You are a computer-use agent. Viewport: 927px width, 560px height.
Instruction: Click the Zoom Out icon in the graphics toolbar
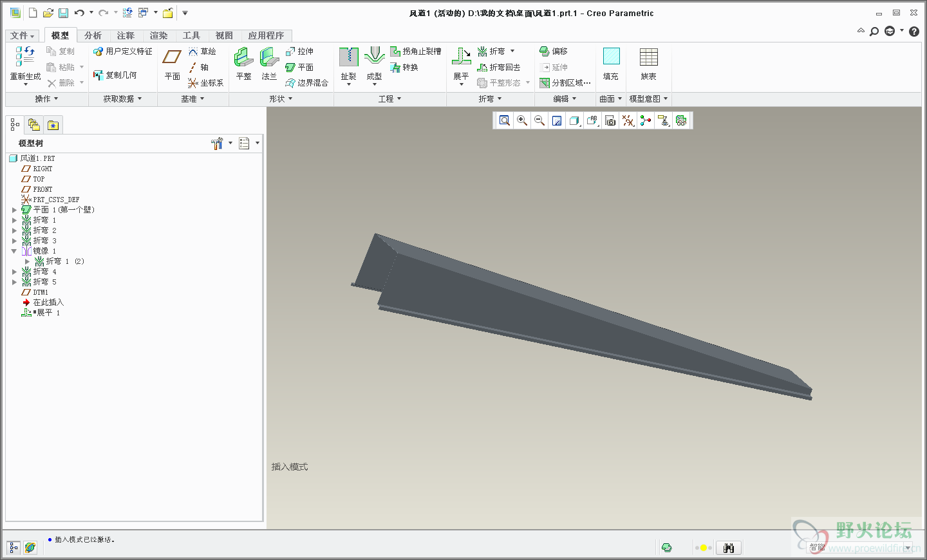(x=539, y=120)
